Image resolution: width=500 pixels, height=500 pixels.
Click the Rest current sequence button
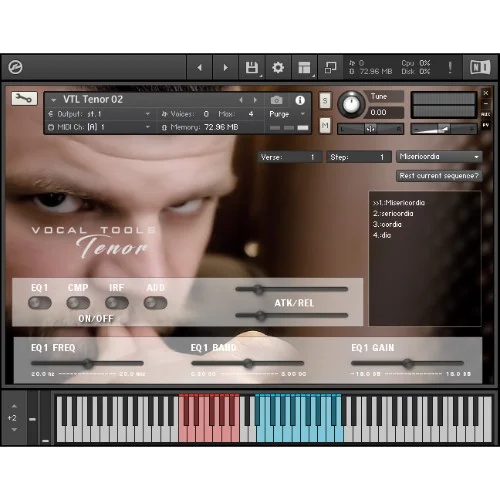[439, 176]
